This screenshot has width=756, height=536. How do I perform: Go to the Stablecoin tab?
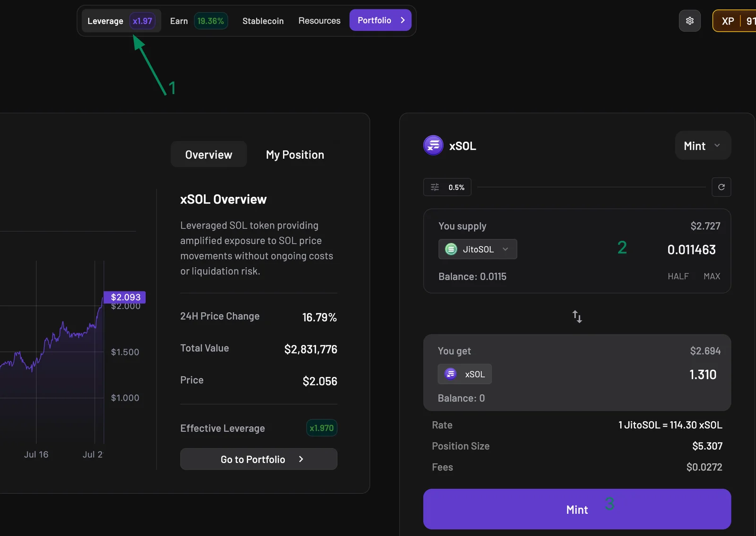pos(263,21)
